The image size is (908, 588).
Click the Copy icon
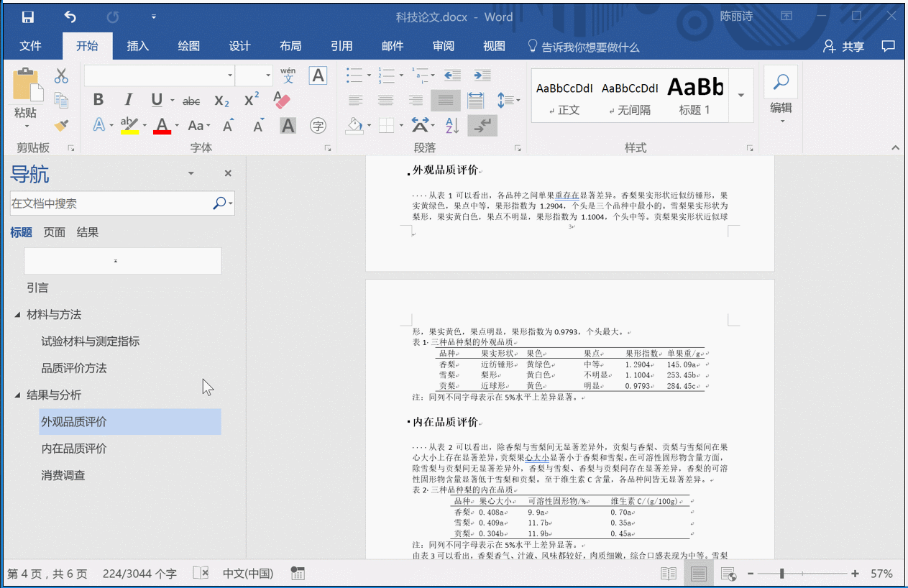(x=61, y=100)
